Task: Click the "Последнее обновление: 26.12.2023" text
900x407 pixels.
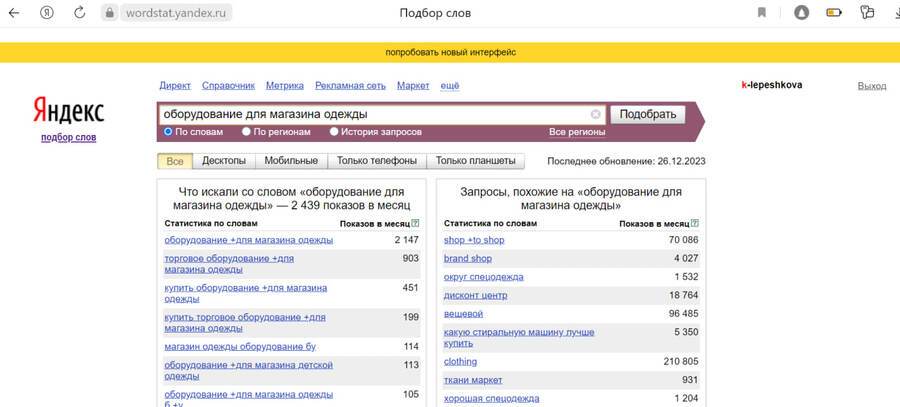Action: pyautogui.click(x=626, y=161)
